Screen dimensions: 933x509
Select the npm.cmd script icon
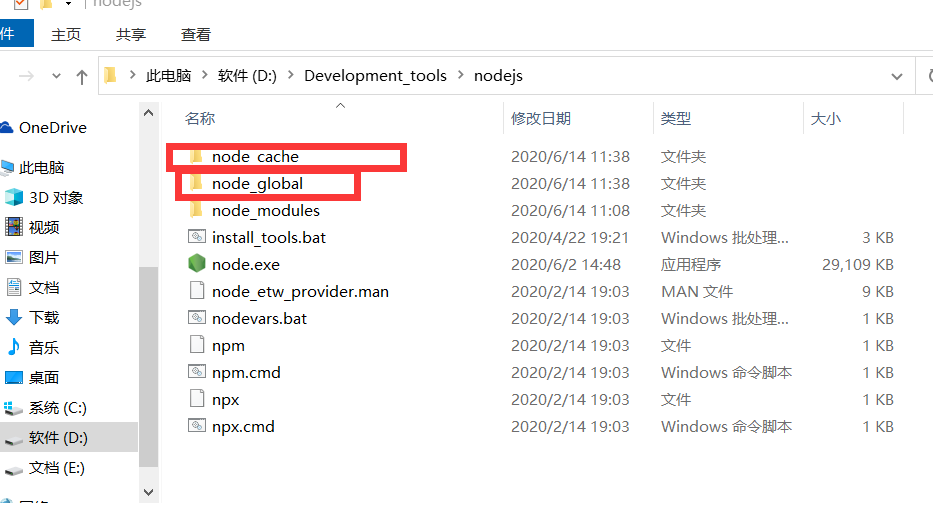[x=197, y=372]
